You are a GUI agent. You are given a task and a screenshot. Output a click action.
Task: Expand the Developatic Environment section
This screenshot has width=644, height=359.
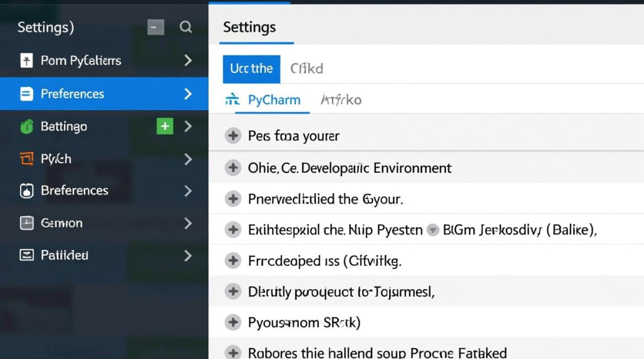coord(233,168)
